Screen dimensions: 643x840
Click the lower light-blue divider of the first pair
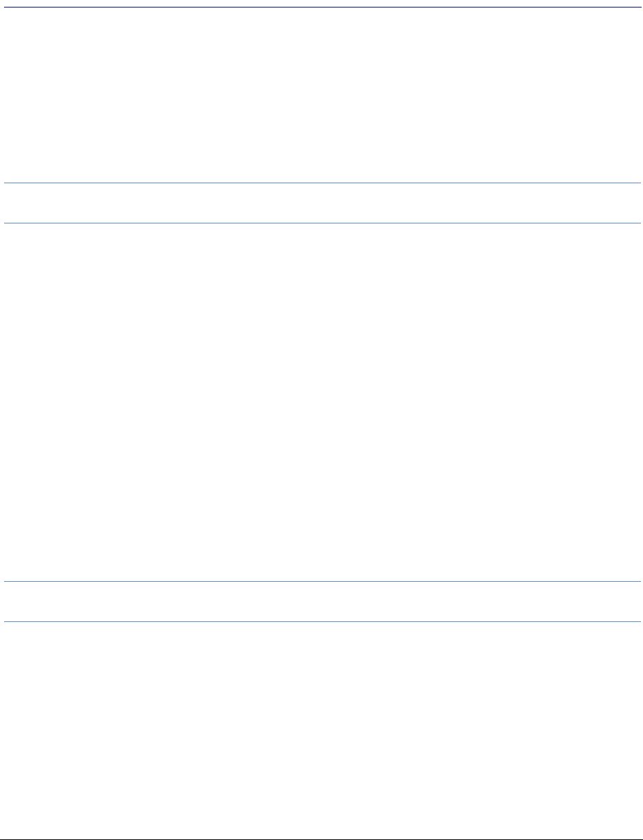tap(321, 223)
